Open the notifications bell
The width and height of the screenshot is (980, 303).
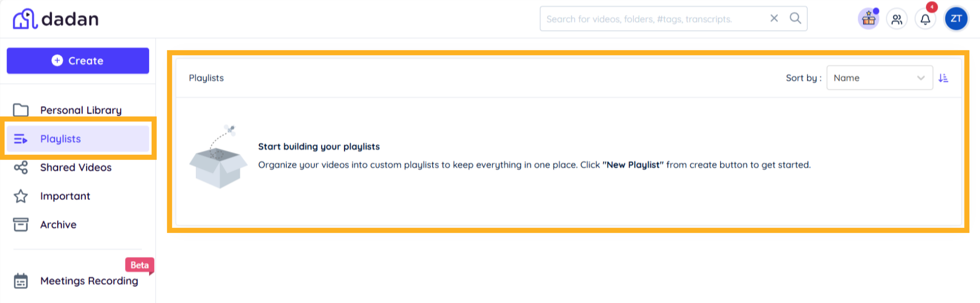[x=925, y=19]
